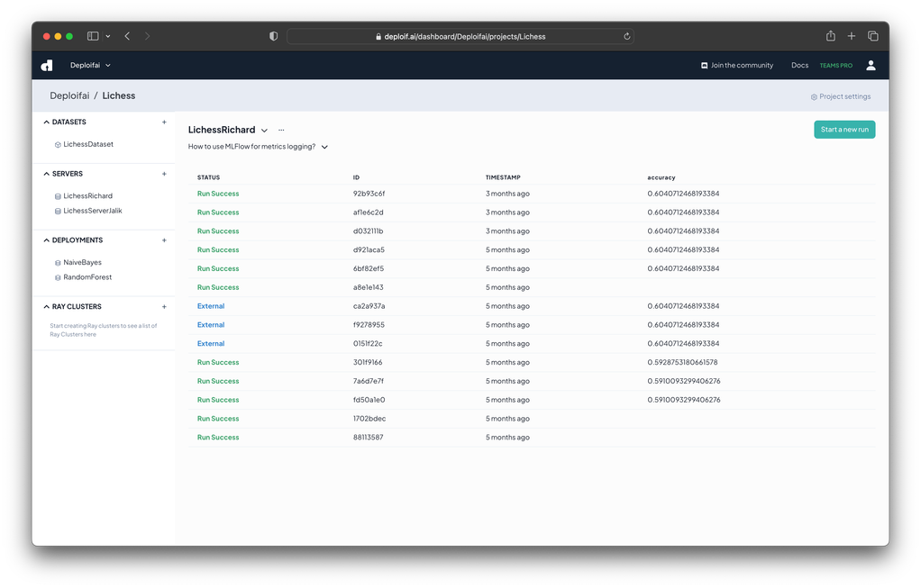Screen dimensions: 921x588
Task: Open the Docs link
Action: [x=799, y=66]
